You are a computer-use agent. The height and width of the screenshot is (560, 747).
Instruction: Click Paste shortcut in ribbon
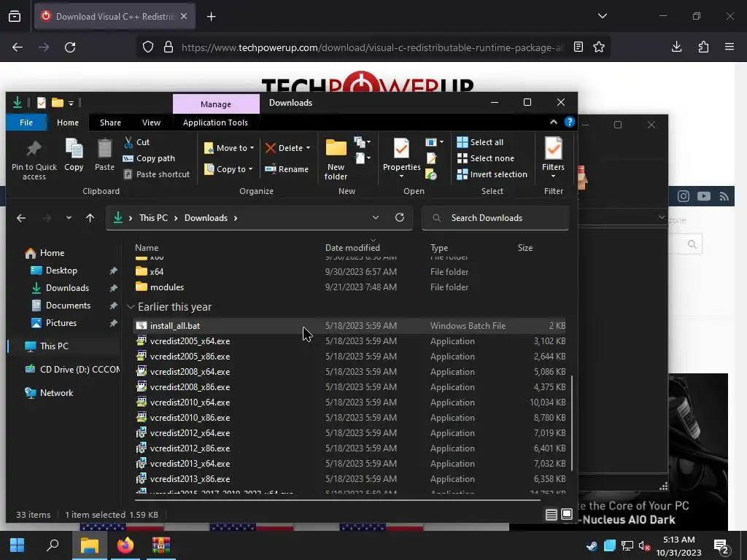coord(157,174)
